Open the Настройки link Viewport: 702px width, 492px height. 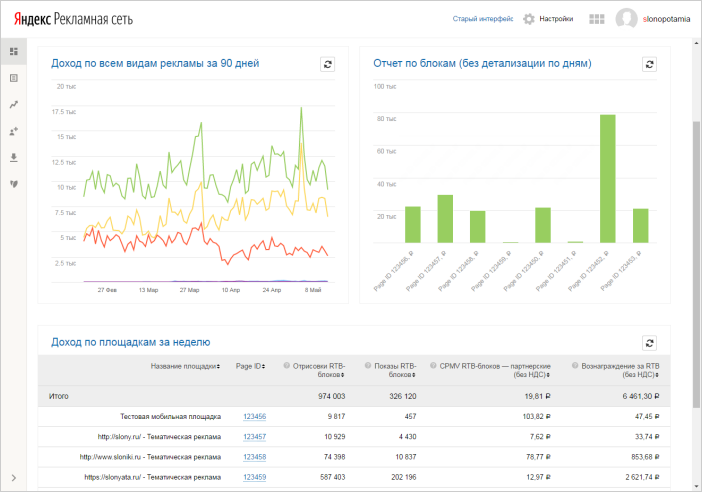point(556,19)
